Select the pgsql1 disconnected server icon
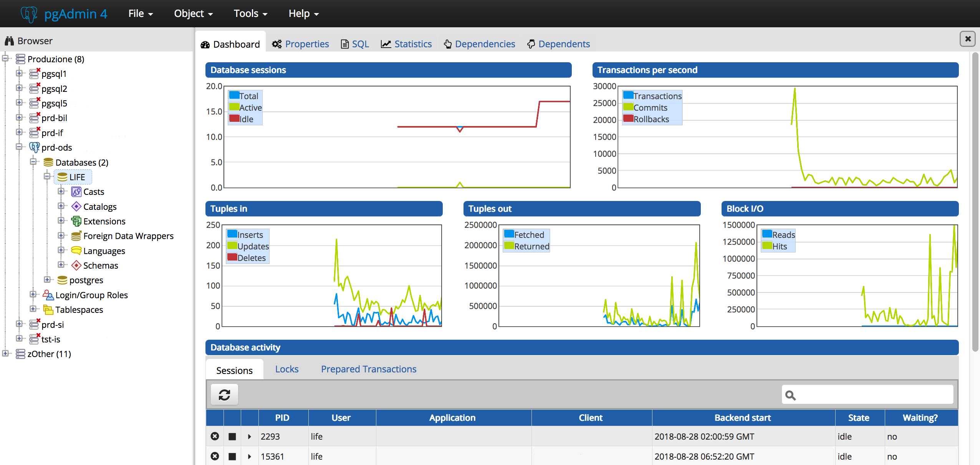The image size is (980, 465). coord(35,73)
